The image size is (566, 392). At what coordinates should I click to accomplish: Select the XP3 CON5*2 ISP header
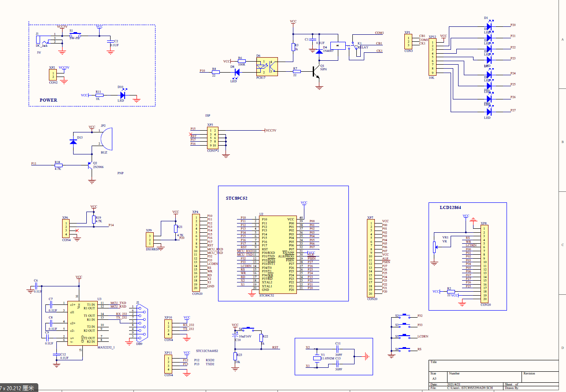[x=213, y=138]
